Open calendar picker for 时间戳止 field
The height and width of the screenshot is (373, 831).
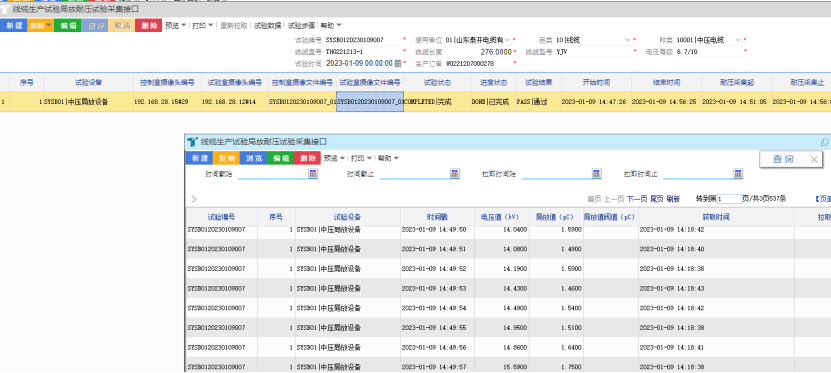(455, 174)
